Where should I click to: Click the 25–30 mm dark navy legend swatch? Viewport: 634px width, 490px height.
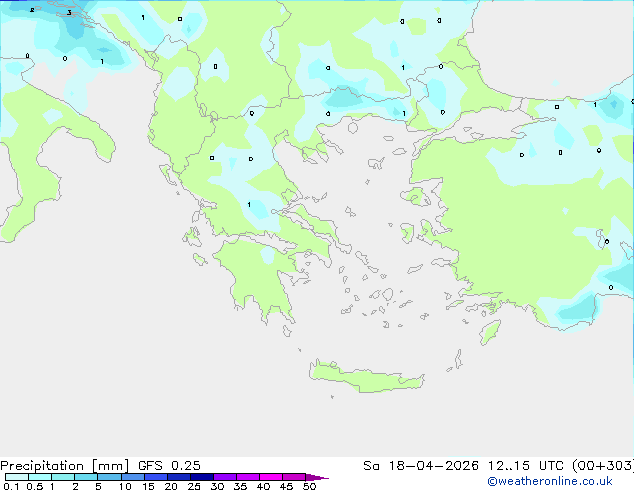202,477
